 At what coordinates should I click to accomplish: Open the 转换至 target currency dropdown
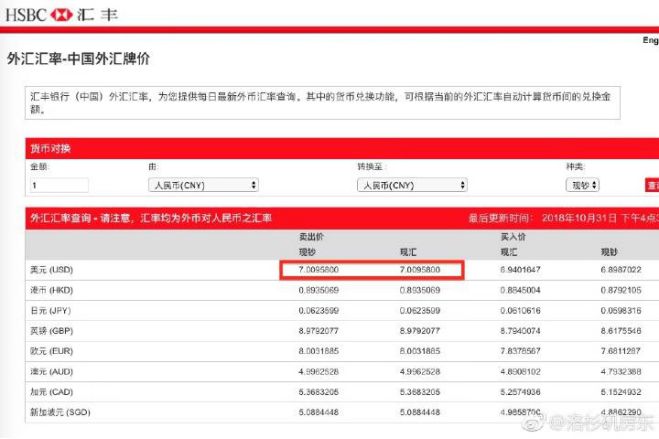tap(412, 185)
